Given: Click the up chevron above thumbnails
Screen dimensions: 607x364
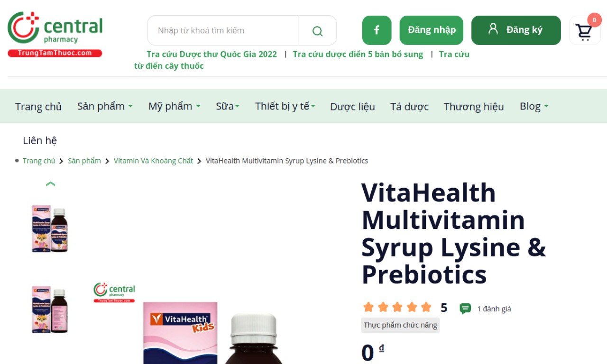Looking at the screenshot, I should point(51,184).
